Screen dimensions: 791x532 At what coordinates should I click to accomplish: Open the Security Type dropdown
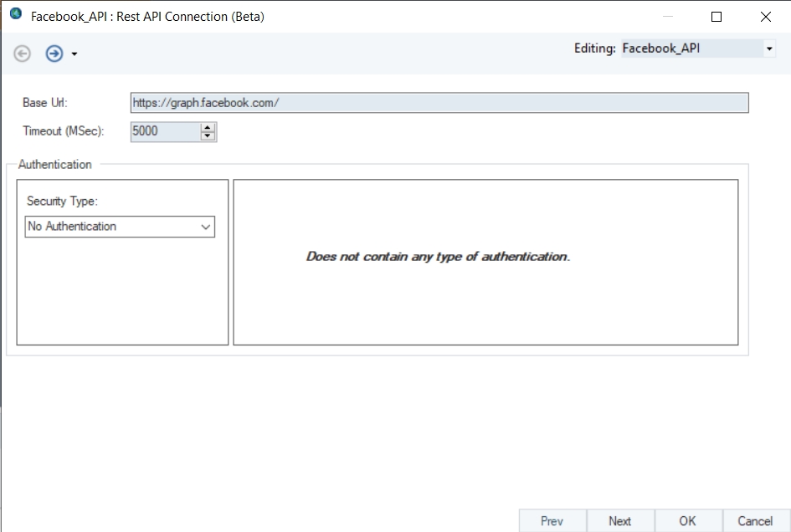(x=120, y=227)
